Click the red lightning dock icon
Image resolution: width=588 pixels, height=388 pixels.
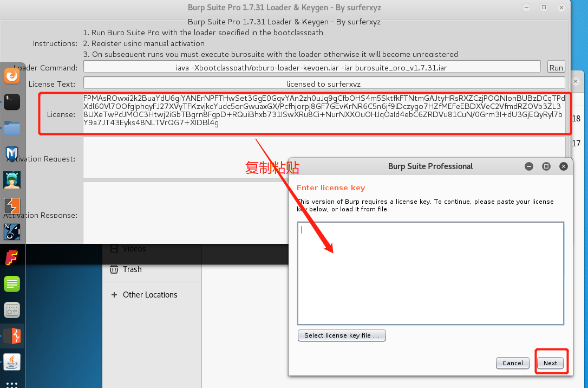point(12,336)
